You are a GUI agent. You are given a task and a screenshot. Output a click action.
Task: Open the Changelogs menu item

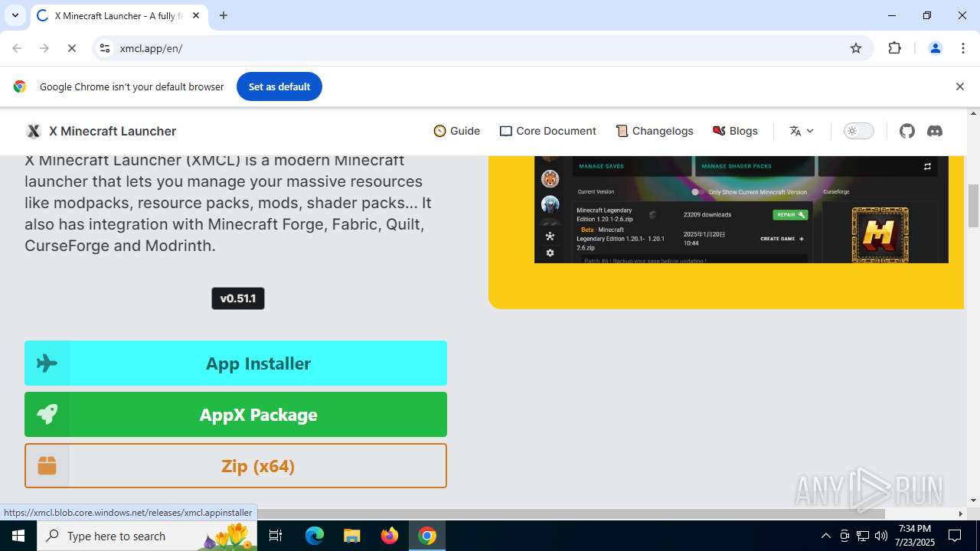click(x=655, y=131)
